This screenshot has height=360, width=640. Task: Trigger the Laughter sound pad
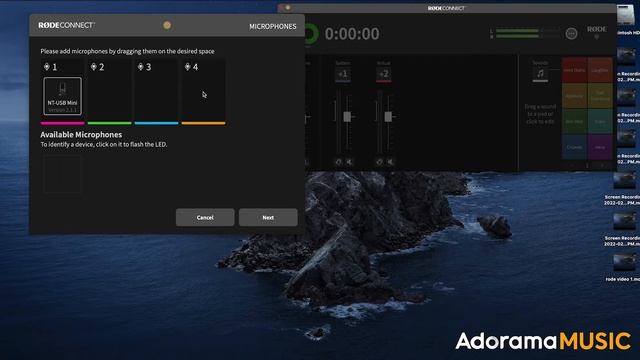tap(600, 70)
